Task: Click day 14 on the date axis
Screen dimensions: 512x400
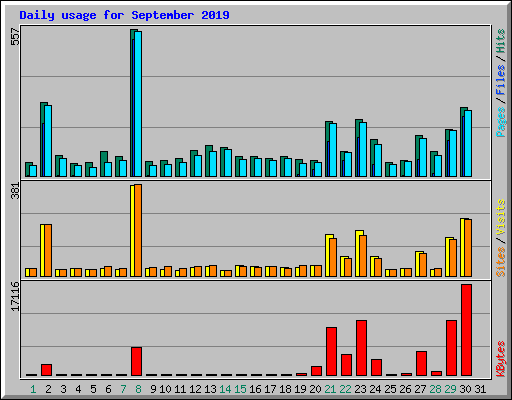Action: pos(225,389)
